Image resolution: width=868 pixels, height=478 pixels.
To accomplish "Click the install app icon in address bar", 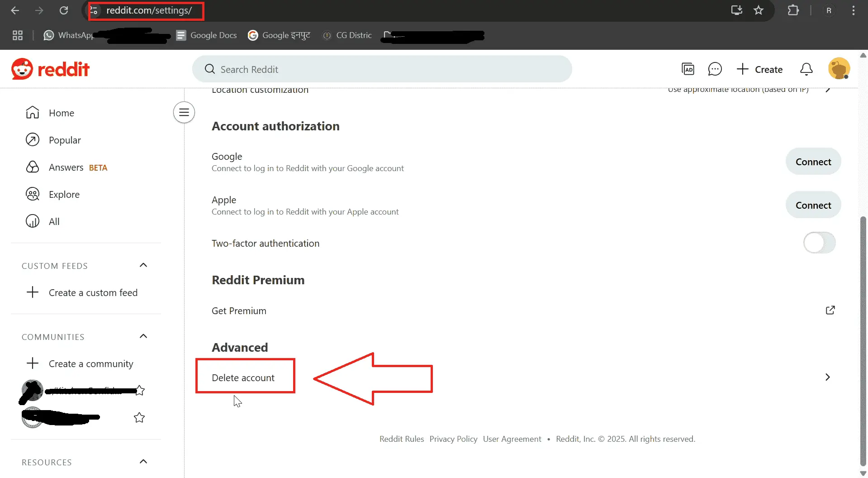I will pos(736,10).
